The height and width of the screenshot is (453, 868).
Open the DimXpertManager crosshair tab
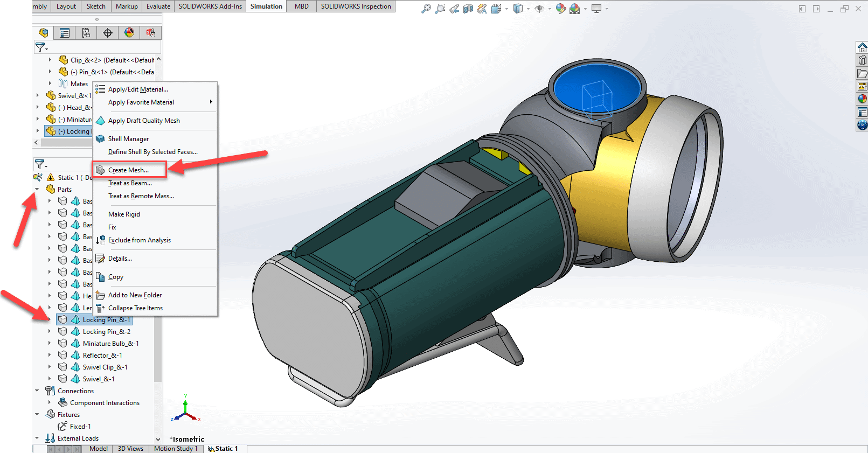pos(108,33)
